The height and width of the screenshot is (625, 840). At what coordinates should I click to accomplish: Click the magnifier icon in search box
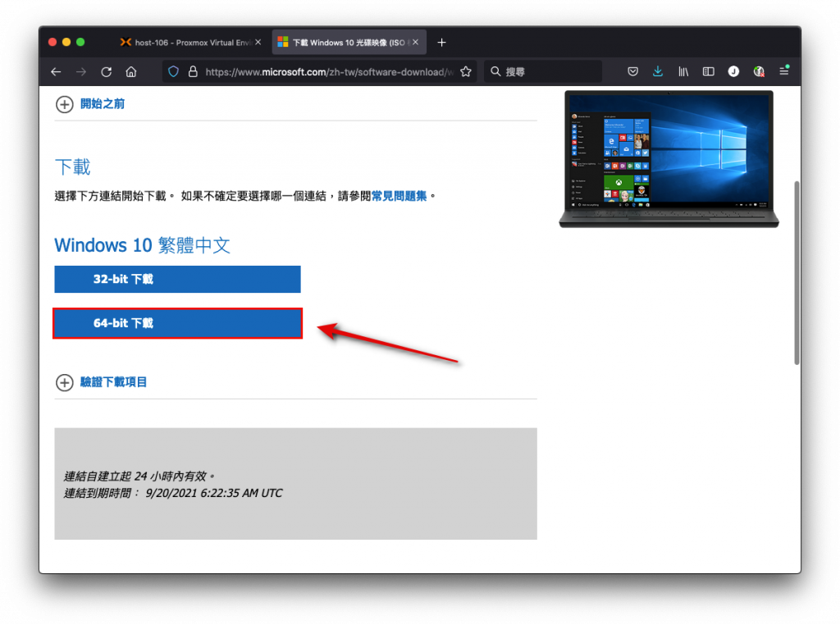pos(495,71)
